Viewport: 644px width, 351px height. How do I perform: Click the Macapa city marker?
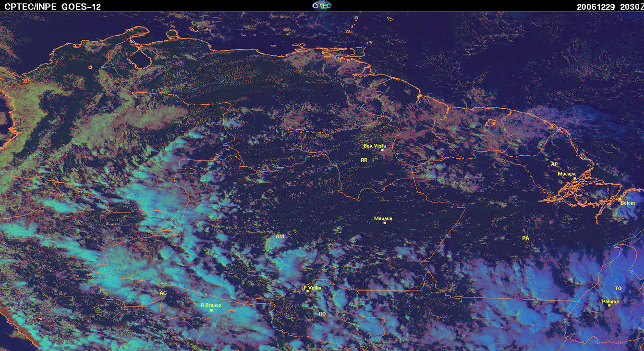tap(574, 178)
